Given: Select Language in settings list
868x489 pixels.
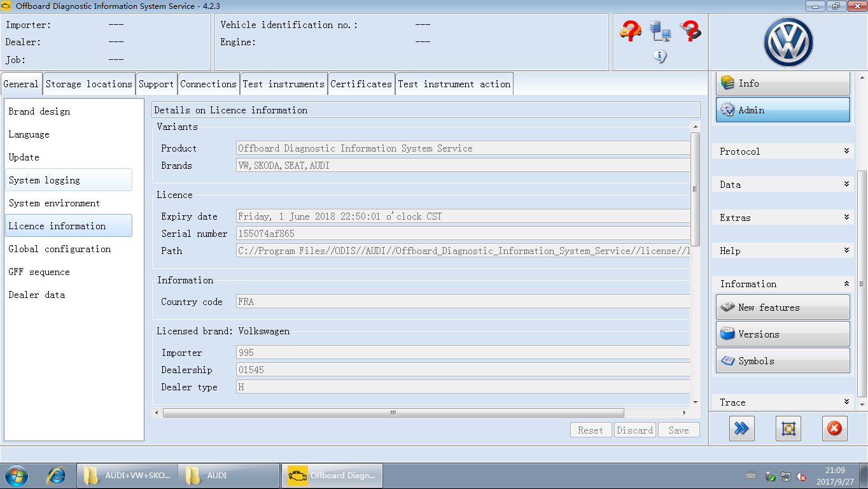Looking at the screenshot, I should (69, 134).
